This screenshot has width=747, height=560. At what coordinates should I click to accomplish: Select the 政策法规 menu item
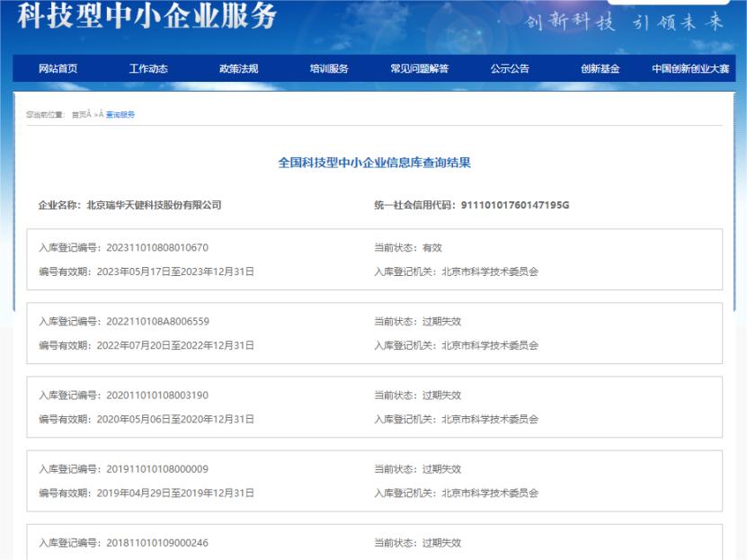[x=239, y=68]
